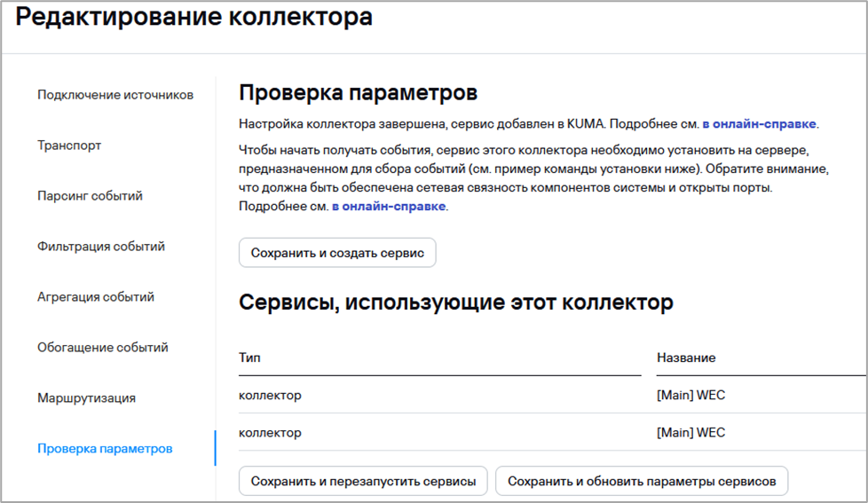
Task: Click the Редактирование коллектора page title
Action: pyautogui.click(x=194, y=18)
